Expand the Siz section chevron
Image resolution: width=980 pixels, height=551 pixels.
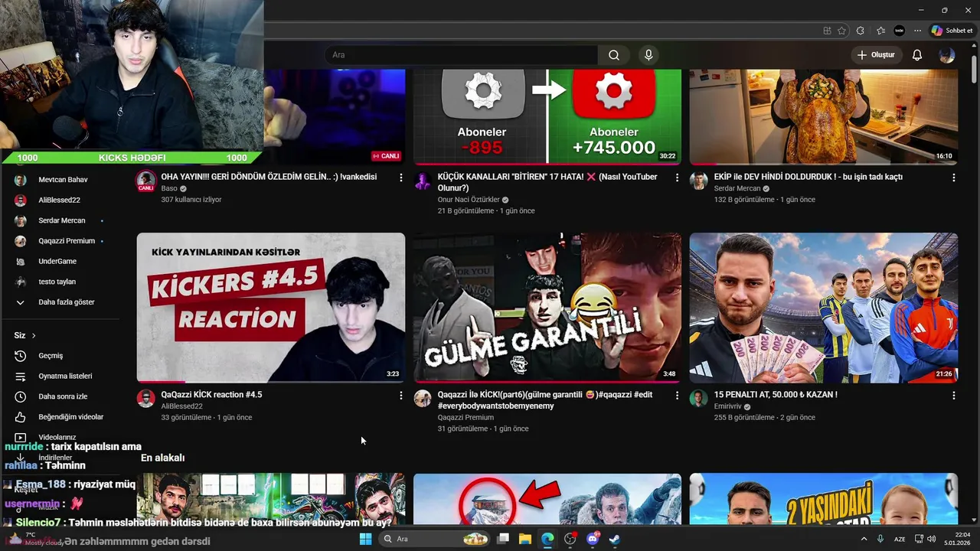pos(34,335)
